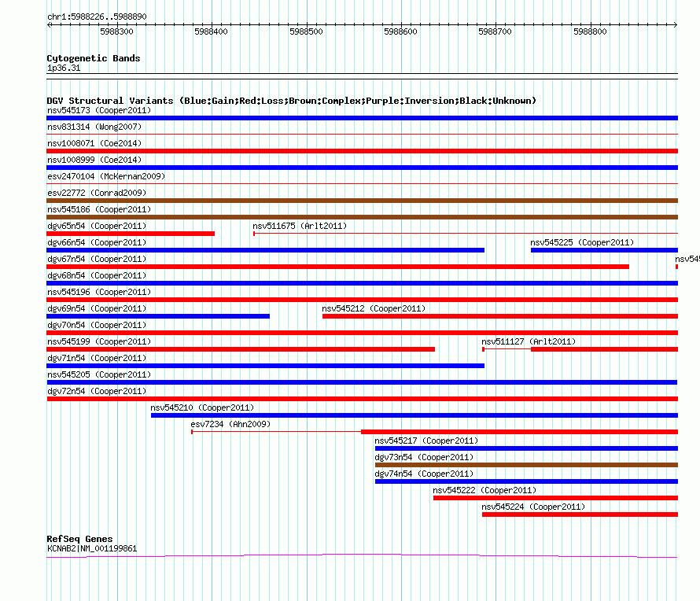Click the nsv545173 (Cooper2011) variant label
The height and width of the screenshot is (601, 700).
pyautogui.click(x=99, y=110)
